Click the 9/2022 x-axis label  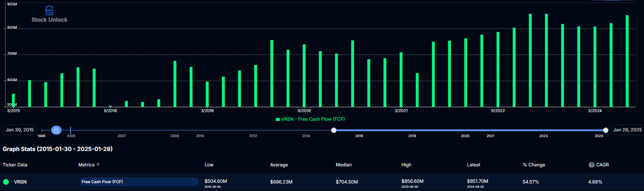click(498, 111)
